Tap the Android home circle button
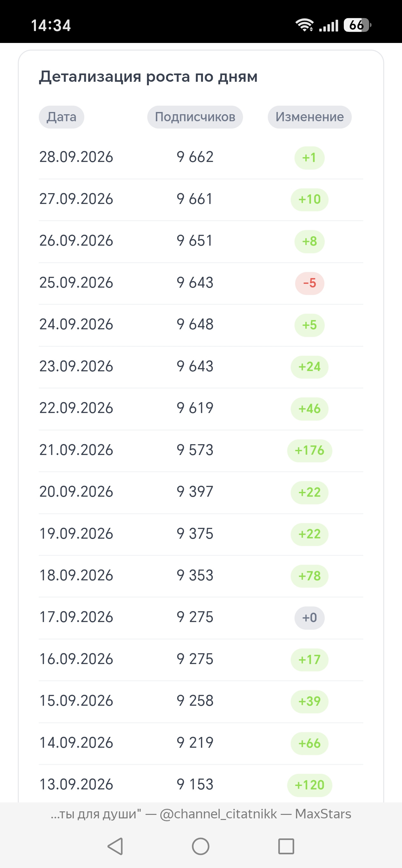The width and height of the screenshot is (402, 868). (201, 846)
